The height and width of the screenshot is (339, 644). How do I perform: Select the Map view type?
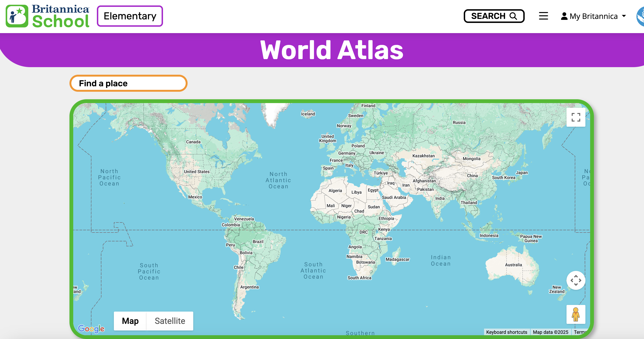(130, 321)
